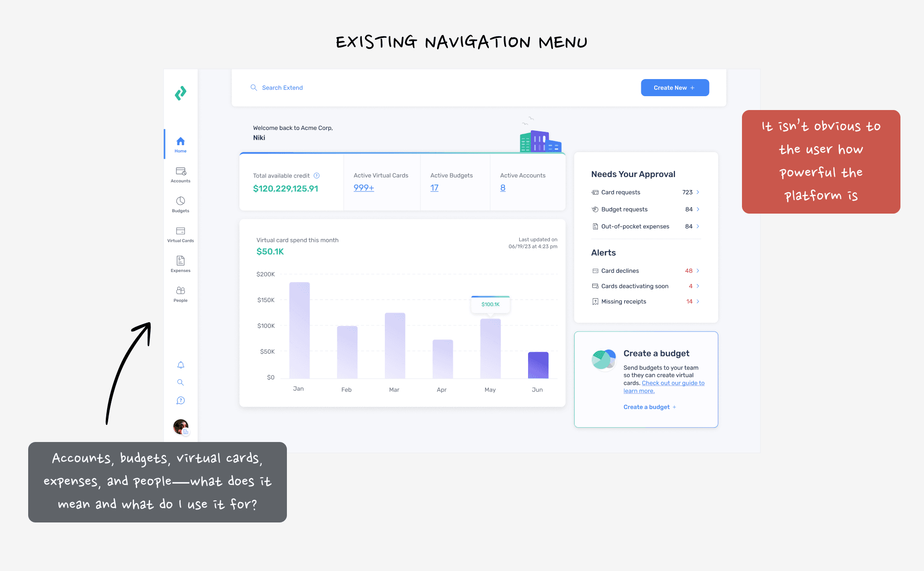Viewport: 924px width, 571px height.
Task: Open the help chat bubble icon
Action: tap(181, 400)
